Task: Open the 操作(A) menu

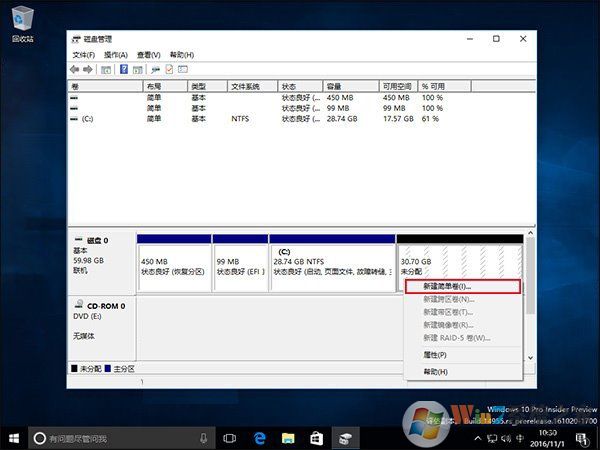Action: pos(116,55)
